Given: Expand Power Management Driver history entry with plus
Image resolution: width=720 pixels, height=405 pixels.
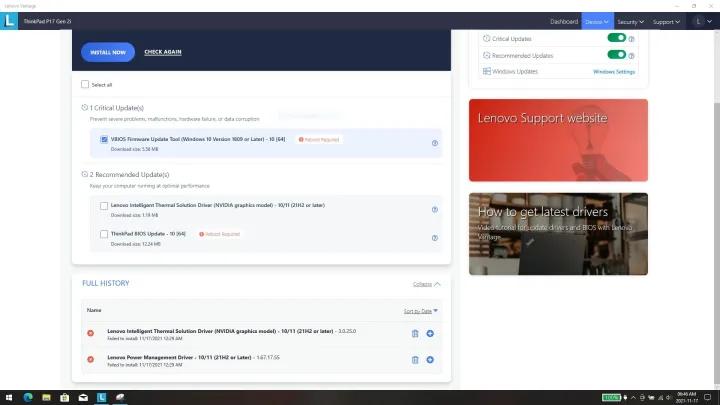Looking at the screenshot, I should [x=430, y=360].
